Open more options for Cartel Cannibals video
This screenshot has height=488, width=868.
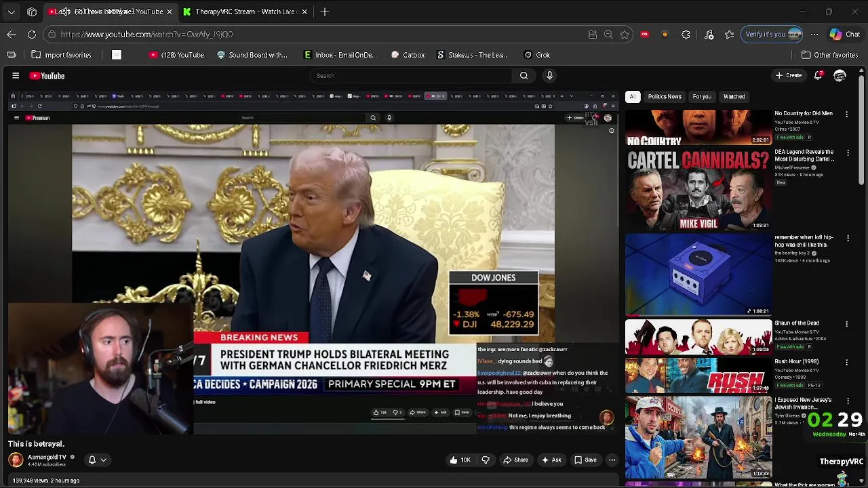point(846,153)
